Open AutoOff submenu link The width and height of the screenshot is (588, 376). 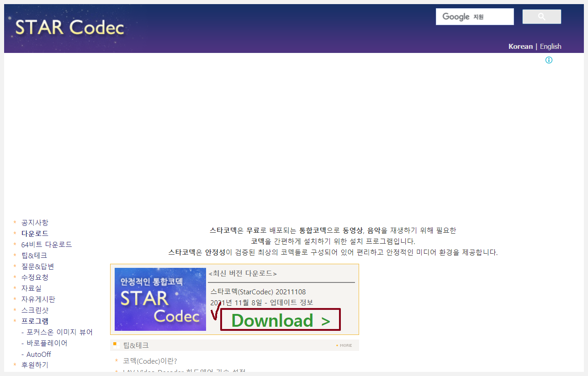(x=39, y=355)
